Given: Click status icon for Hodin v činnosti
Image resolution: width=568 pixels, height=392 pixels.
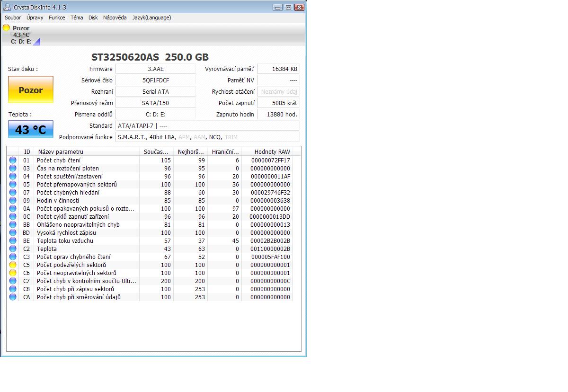Looking at the screenshot, I should pos(13,201).
